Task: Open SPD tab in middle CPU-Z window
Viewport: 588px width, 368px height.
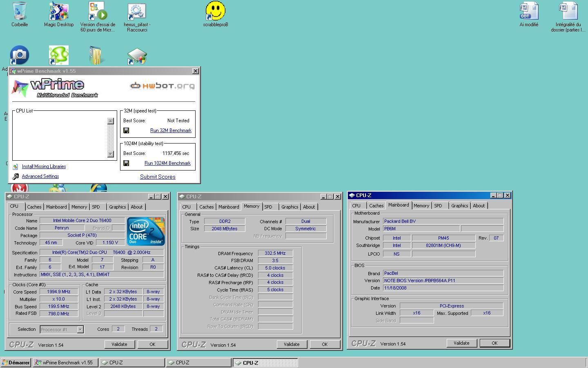Action: tap(268, 207)
